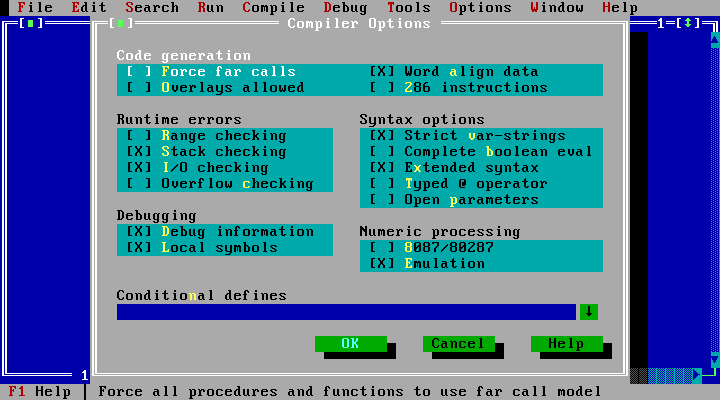Enable the Force far calls checkbox
This screenshot has width=720, height=400.
140,72
